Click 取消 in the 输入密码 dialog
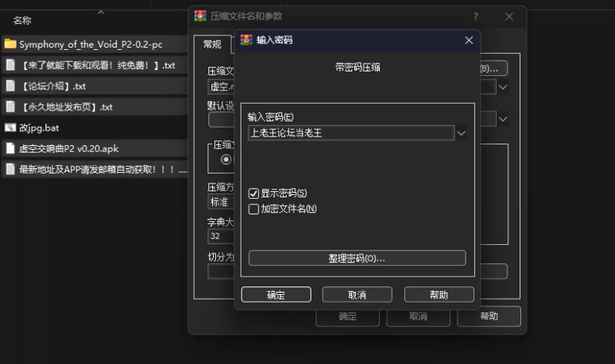Image resolution: width=615 pixels, height=364 pixels. 357,295
